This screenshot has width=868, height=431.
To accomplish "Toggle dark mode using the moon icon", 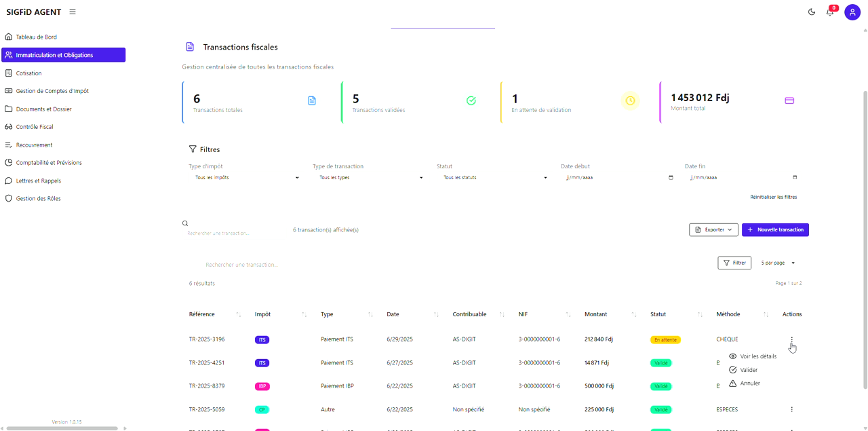I will (811, 12).
